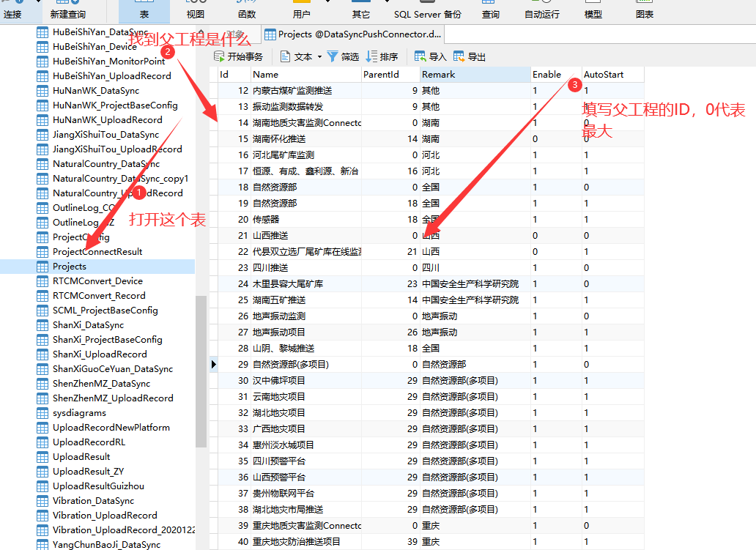This screenshot has width=756, height=550.
Task: Open the 图表 (Chart) toolbar item
Action: point(644,13)
